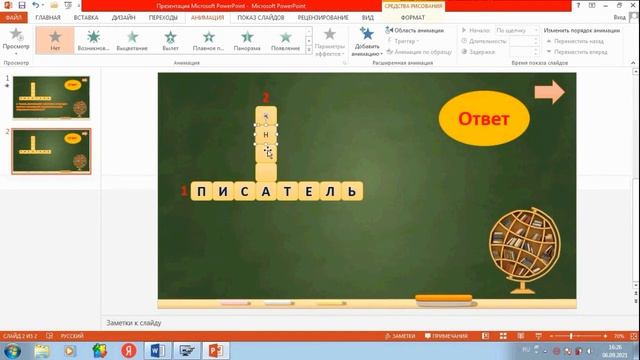
Task: Open Word from the taskbar
Action: click(158, 351)
